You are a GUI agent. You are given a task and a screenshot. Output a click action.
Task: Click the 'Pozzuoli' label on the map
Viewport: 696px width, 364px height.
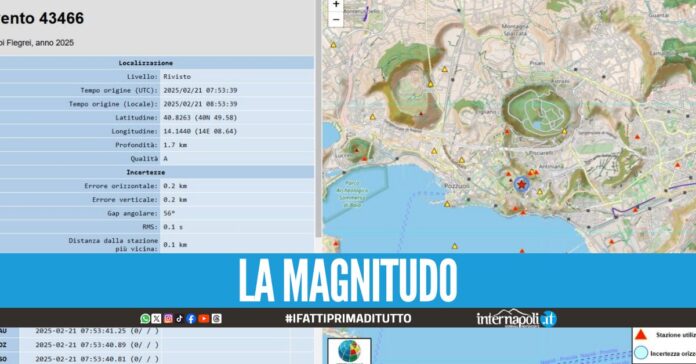pyautogui.click(x=456, y=186)
